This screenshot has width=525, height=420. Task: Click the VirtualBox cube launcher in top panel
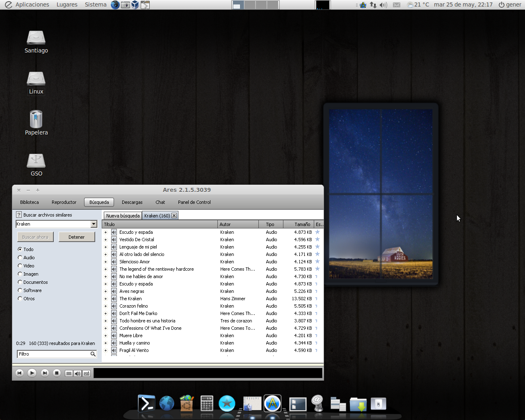coord(135,5)
